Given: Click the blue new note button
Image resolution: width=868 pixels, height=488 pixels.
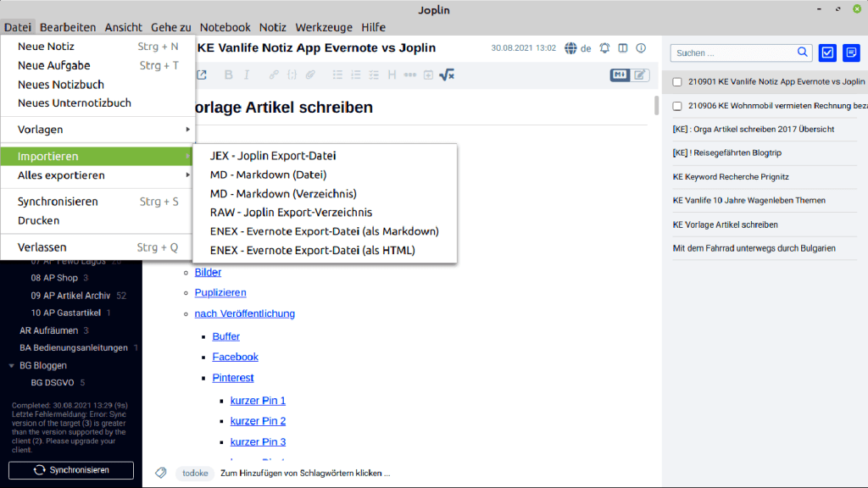Looking at the screenshot, I should pos(850,53).
